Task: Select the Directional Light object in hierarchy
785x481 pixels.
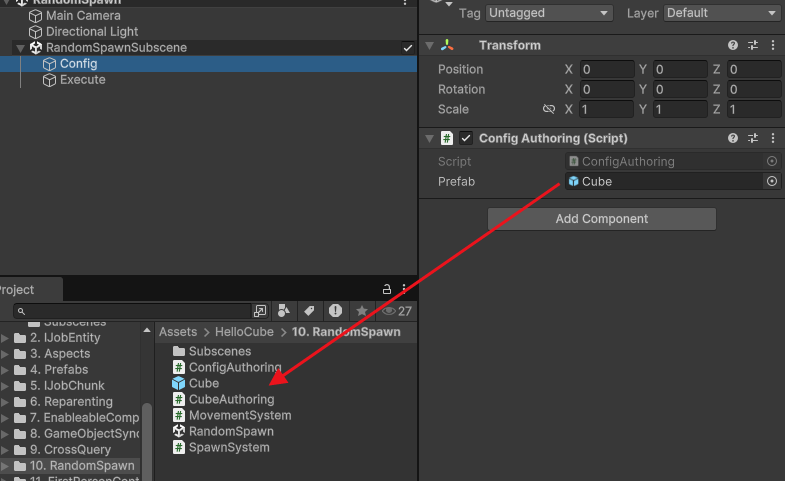Action: click(92, 32)
